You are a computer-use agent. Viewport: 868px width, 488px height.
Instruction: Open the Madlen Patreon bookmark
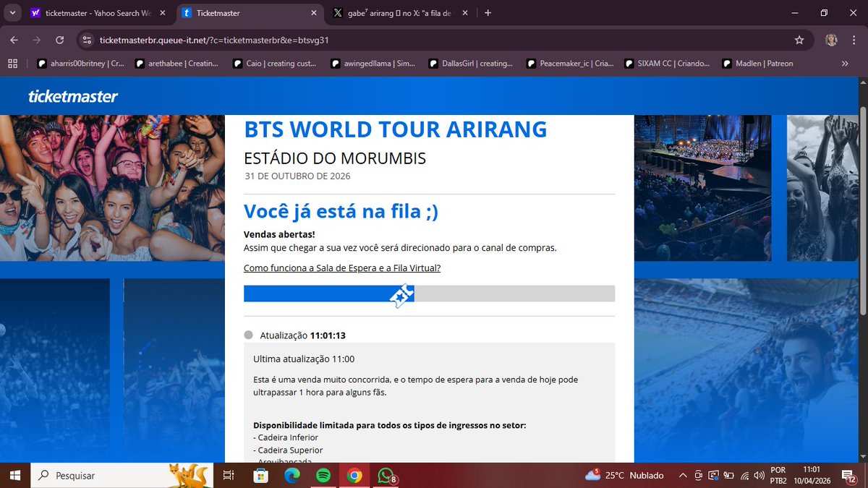[757, 64]
